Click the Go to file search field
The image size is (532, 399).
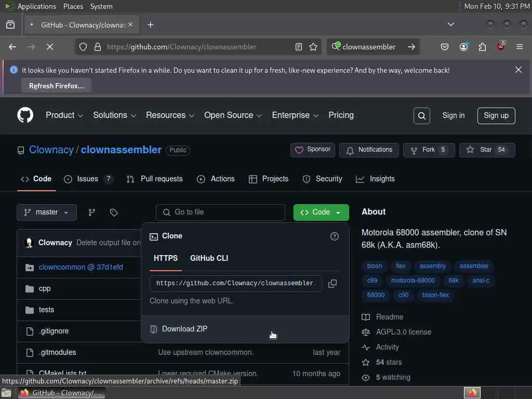click(220, 212)
